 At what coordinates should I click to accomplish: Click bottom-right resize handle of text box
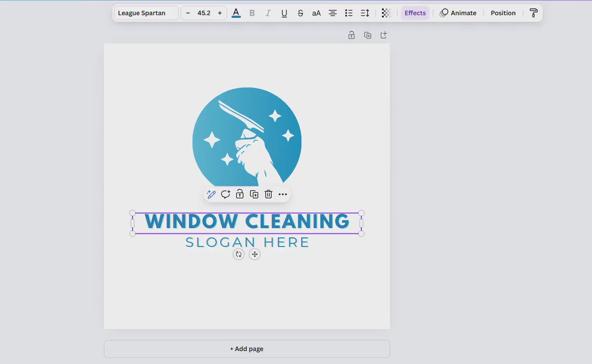(361, 234)
